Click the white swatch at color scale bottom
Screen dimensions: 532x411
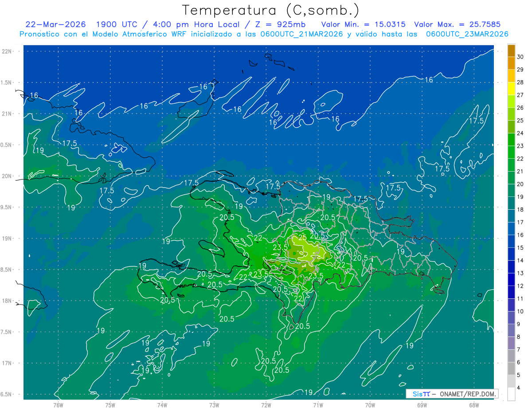[x=511, y=394]
